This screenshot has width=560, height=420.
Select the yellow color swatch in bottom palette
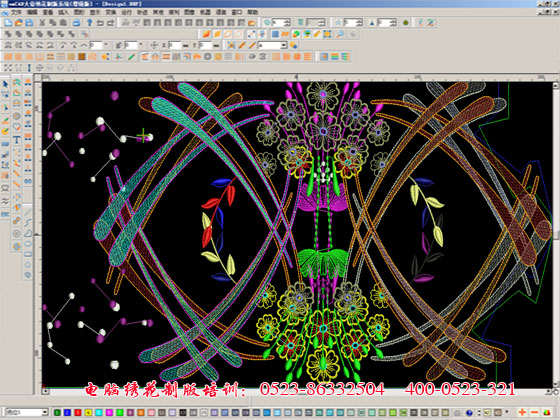click(x=88, y=412)
